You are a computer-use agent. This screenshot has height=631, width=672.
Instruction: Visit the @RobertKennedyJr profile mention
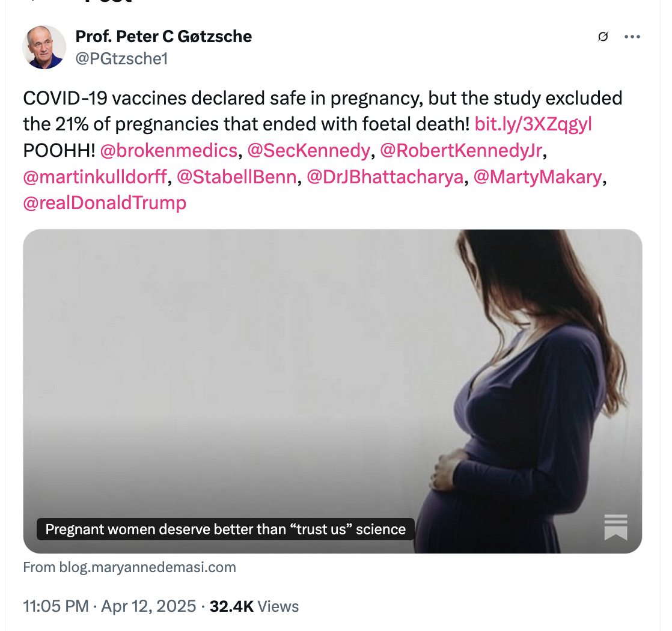pyautogui.click(x=461, y=151)
